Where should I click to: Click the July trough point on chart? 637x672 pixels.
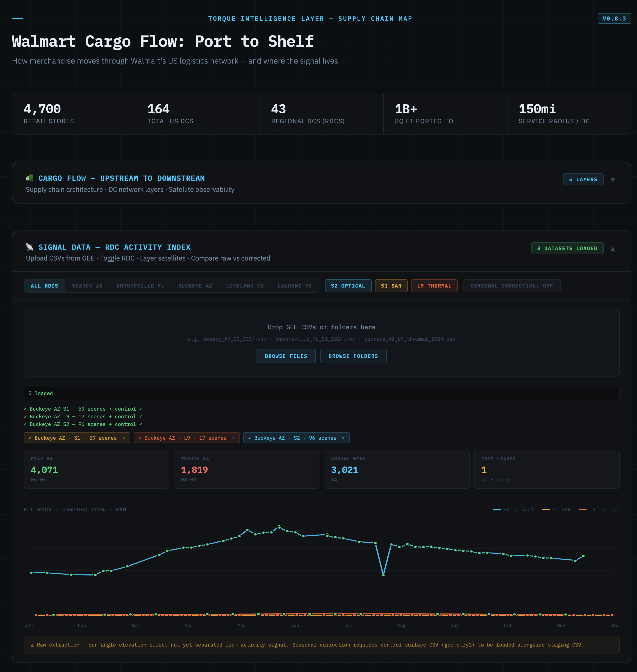[x=383, y=575]
